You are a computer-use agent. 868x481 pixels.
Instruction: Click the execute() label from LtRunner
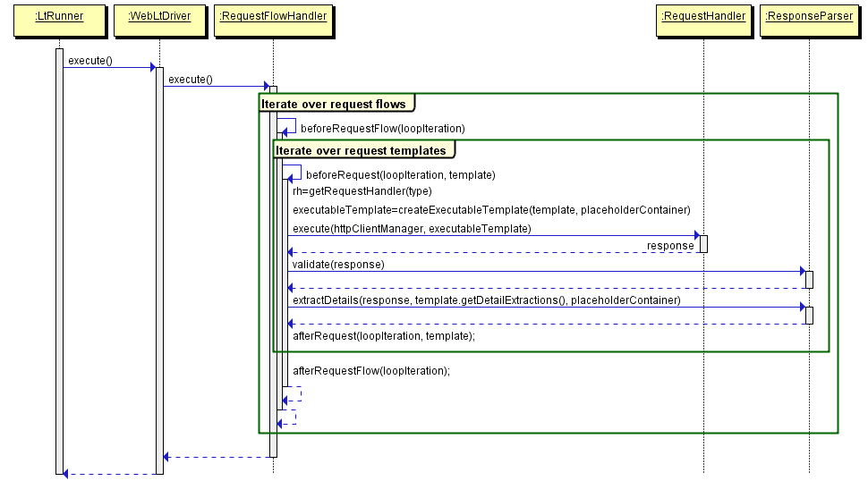point(90,61)
